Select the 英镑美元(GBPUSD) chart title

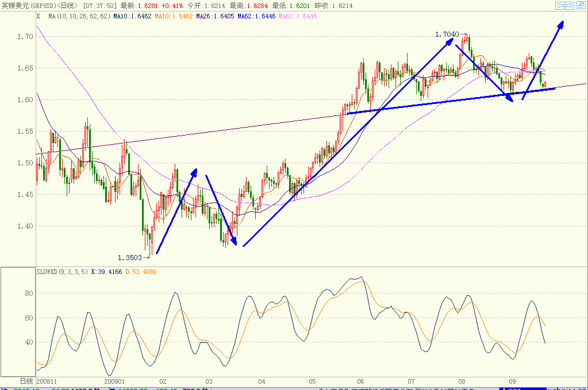click(x=40, y=6)
